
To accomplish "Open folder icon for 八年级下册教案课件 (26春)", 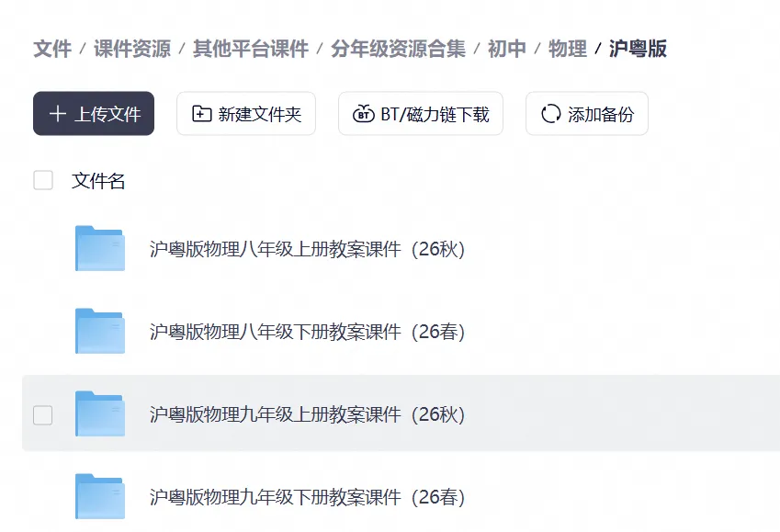I will [x=100, y=331].
